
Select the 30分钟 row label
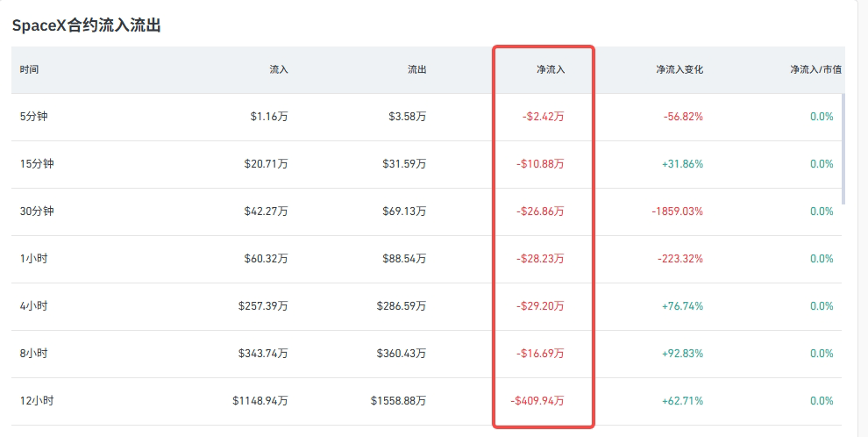pos(37,211)
